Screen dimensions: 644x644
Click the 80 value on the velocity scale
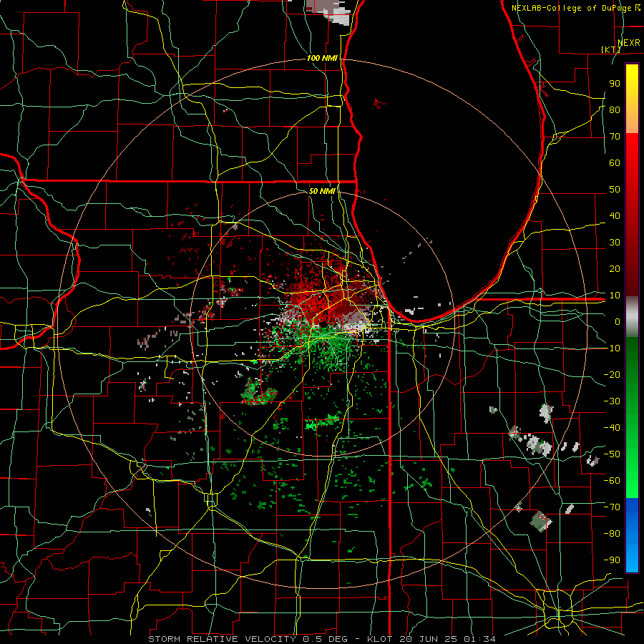[x=615, y=110]
